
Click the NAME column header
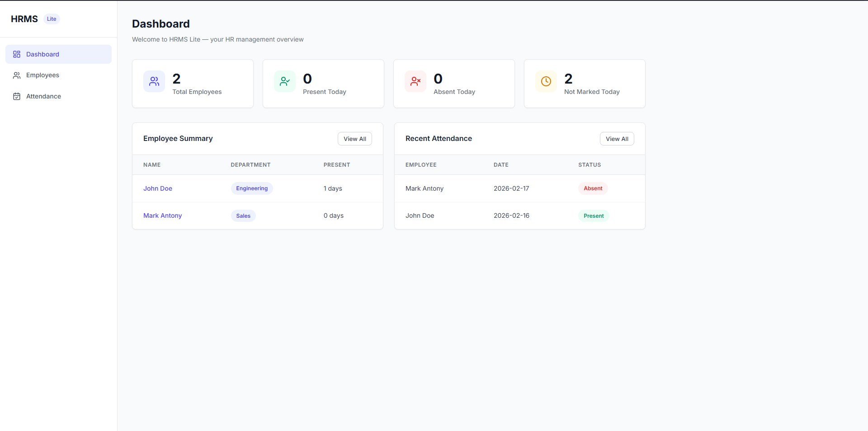(152, 165)
